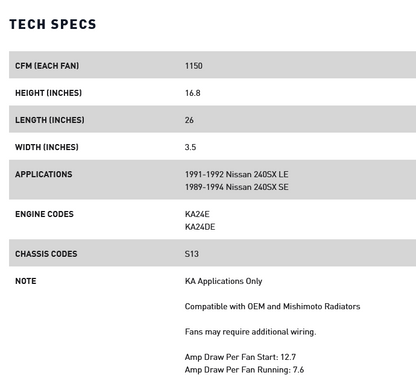416x387 pixels.
Task: Click the KA24E engine code
Action: coord(197,214)
